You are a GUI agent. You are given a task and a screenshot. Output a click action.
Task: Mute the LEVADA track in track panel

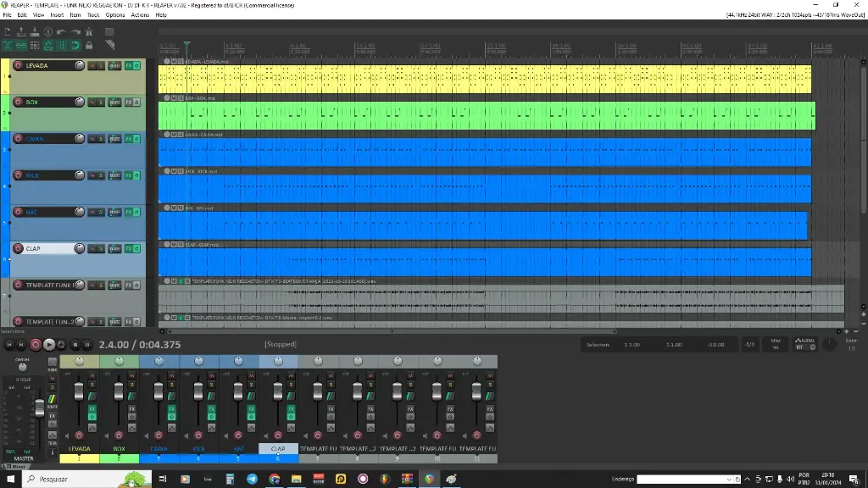[x=92, y=65]
